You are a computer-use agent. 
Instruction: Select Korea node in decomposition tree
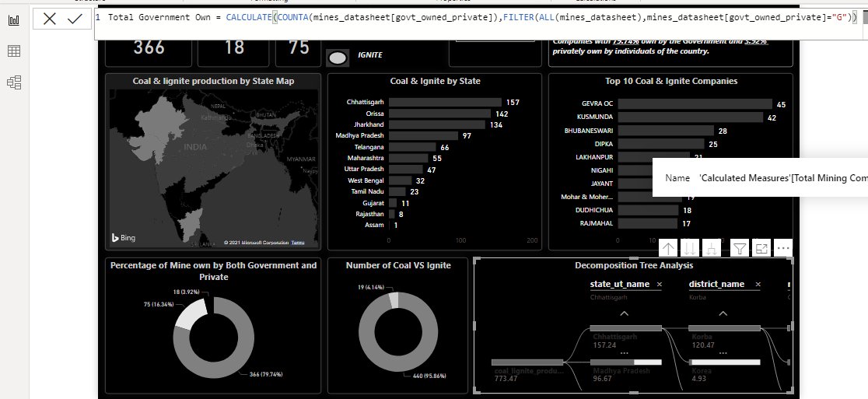(x=724, y=362)
